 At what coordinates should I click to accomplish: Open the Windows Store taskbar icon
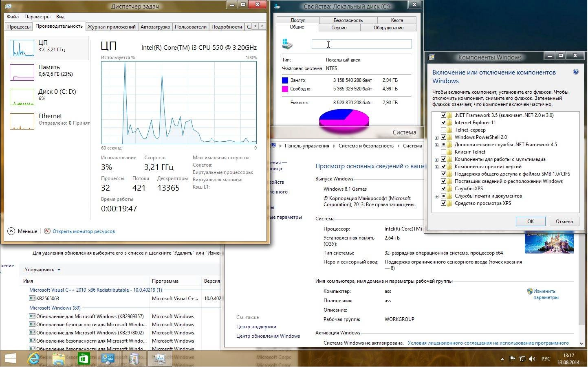coord(84,358)
